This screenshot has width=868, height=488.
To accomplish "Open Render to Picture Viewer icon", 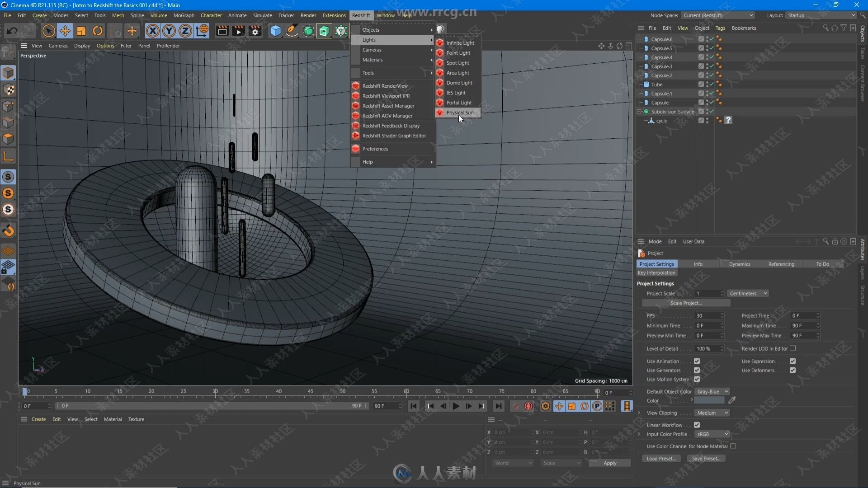I will tap(238, 31).
